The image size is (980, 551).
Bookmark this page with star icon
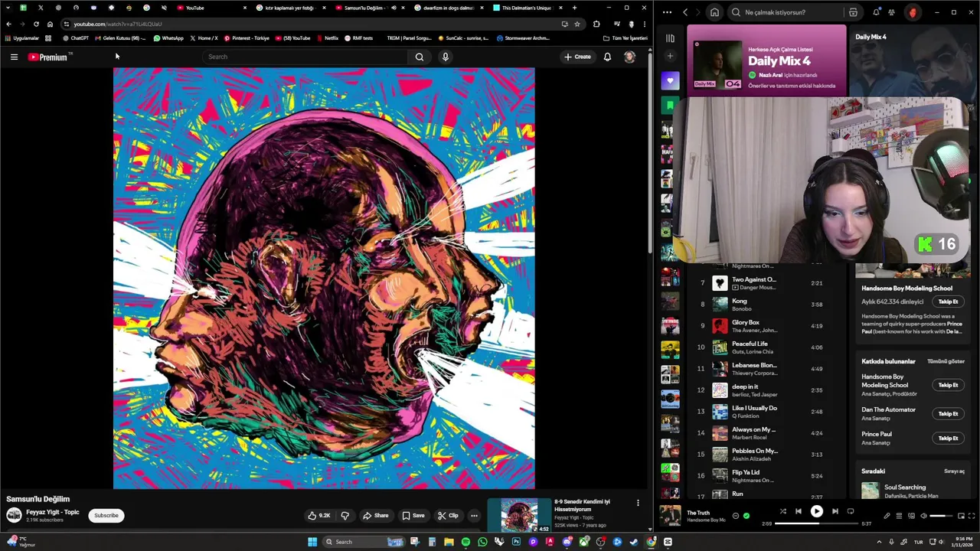point(577,24)
